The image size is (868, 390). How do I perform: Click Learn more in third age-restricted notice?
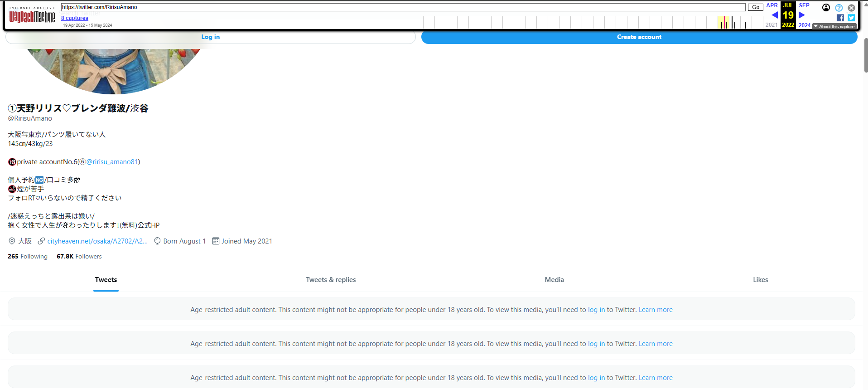coord(656,378)
